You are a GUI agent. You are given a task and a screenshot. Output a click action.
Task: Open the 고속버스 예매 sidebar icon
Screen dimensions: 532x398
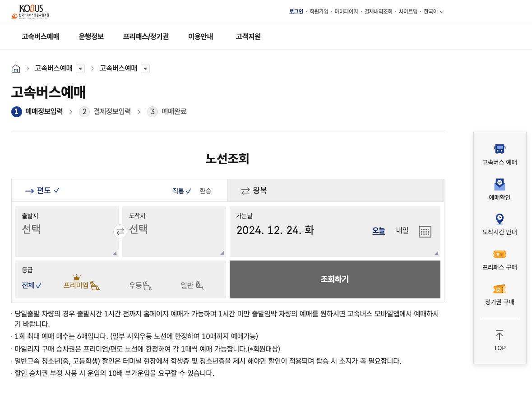[500, 153]
